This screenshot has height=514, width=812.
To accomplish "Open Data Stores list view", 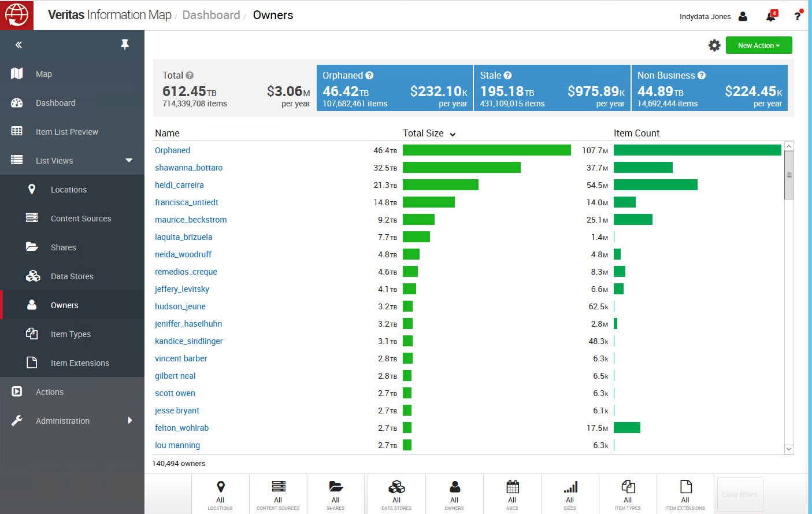I will [72, 276].
